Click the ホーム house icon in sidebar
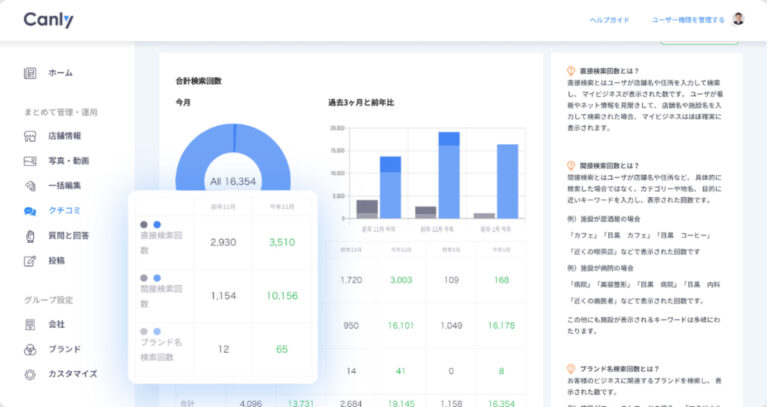Viewport: 768px width, 407px height. pos(30,73)
